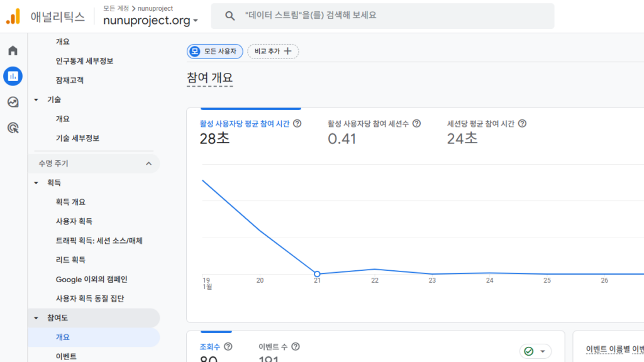Screen dimensions: 644x362
Task: Click help icon beside 활성 사용자당 참여 세션수
Action: coord(416,124)
